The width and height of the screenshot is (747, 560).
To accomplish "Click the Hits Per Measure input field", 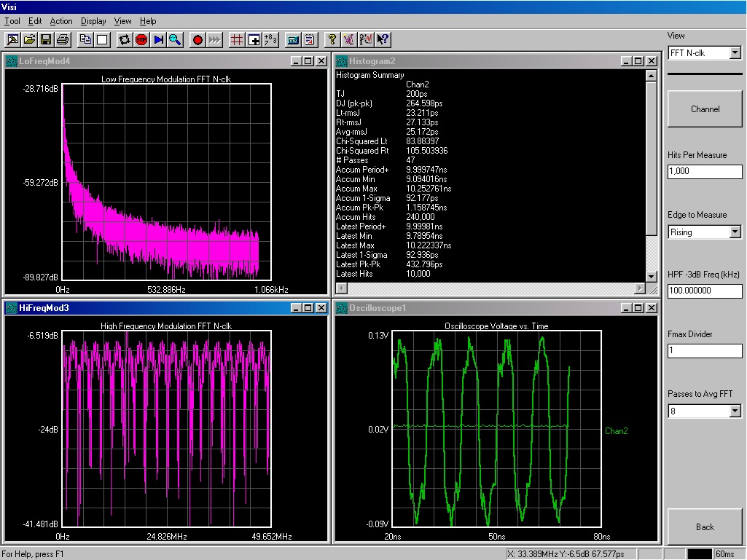I will (705, 171).
